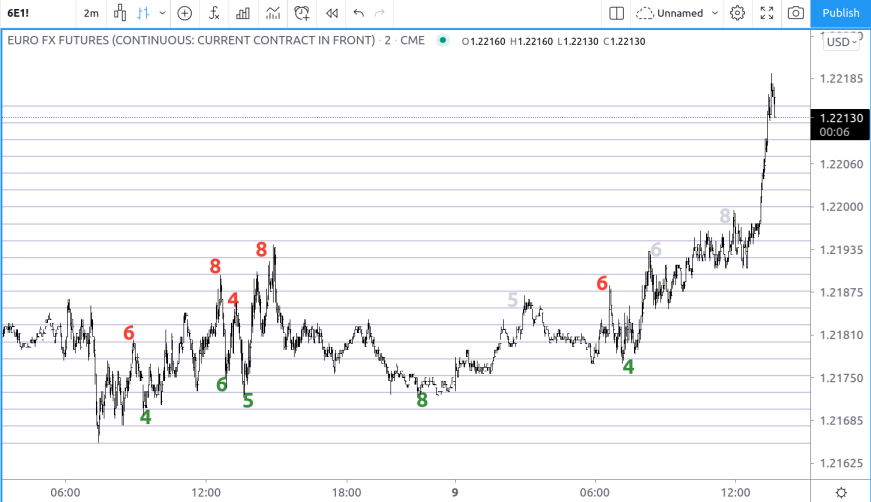Open the indicators fx menu
The height and width of the screenshot is (502, 871).
point(214,13)
